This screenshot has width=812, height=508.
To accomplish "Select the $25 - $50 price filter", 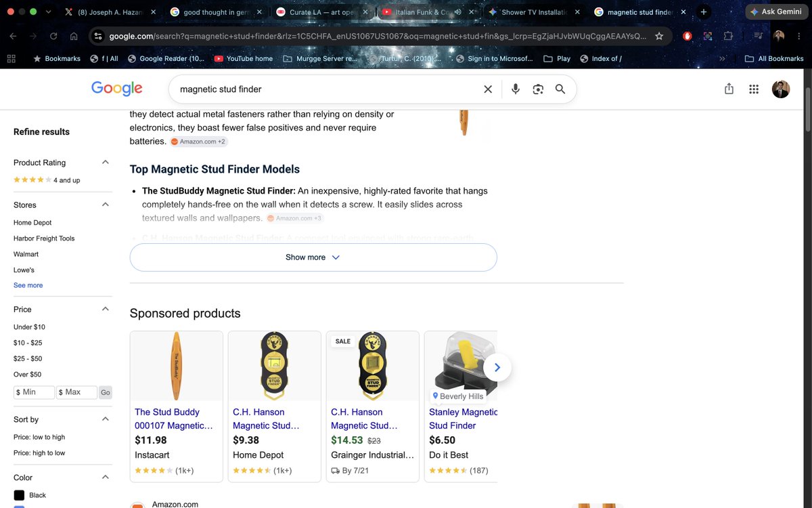I will click(28, 358).
